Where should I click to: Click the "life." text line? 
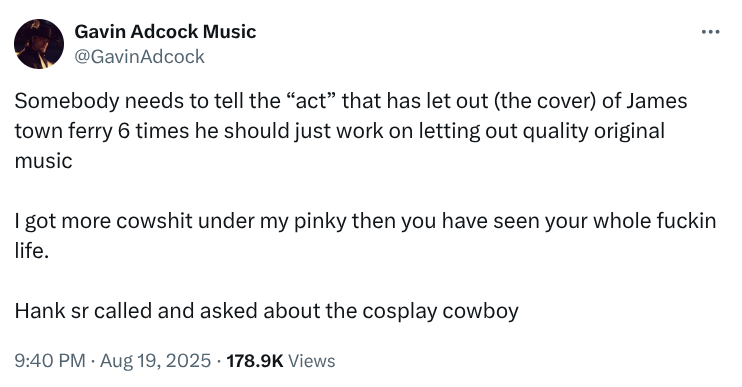tap(32, 251)
